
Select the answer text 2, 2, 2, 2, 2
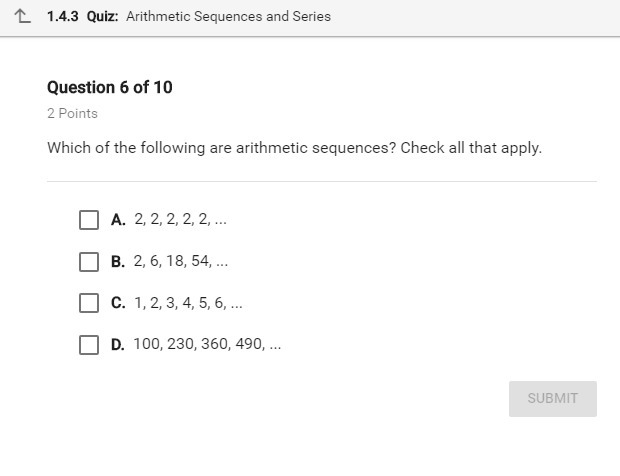pos(180,219)
